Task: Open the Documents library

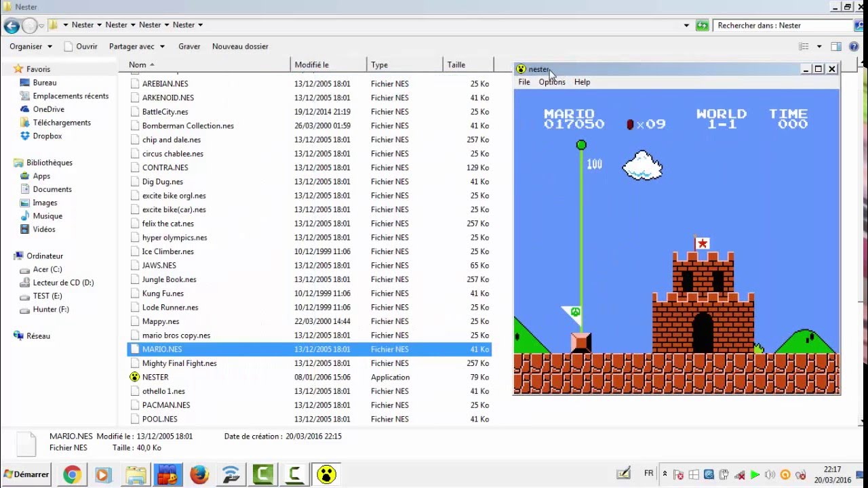Action: click(52, 189)
